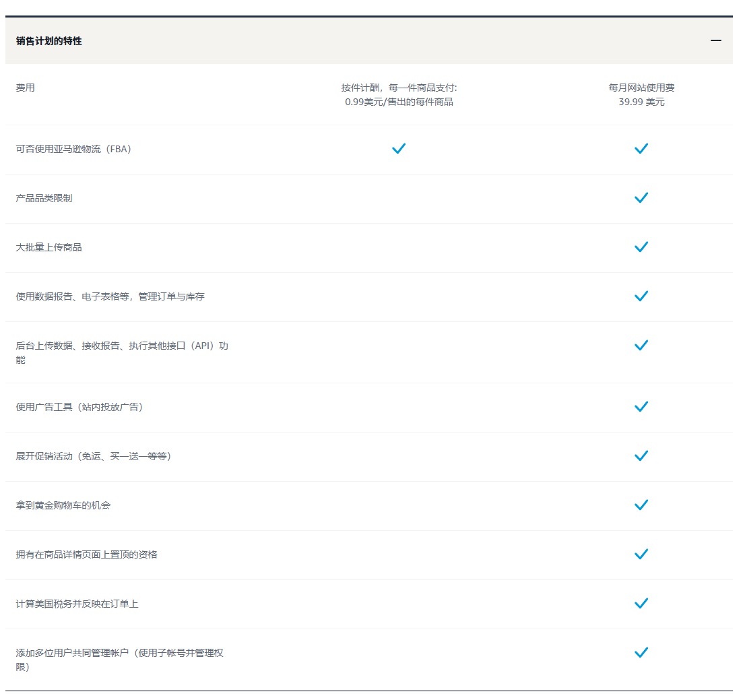Click the 每月网站使用费 39.99 美元 text

coord(641,95)
